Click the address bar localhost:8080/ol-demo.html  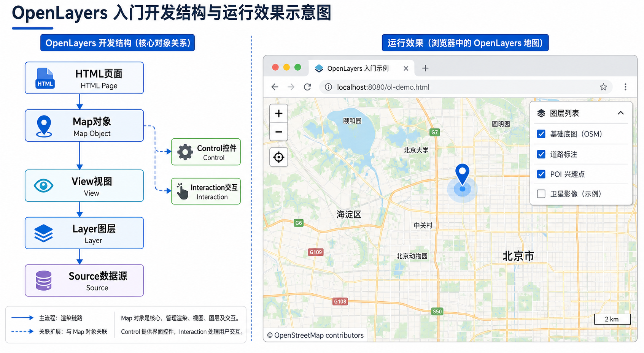coord(466,87)
